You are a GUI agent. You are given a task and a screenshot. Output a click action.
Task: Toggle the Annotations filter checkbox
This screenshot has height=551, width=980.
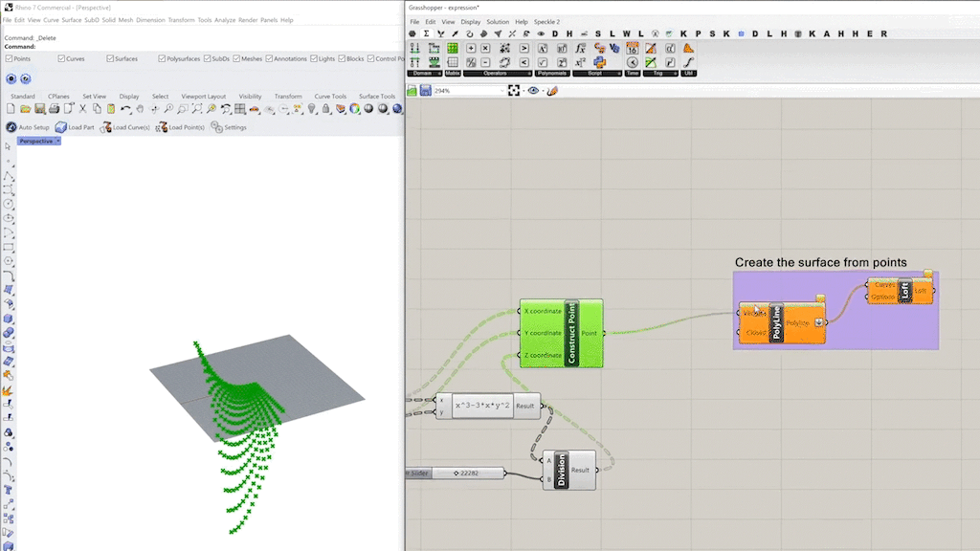coord(269,58)
